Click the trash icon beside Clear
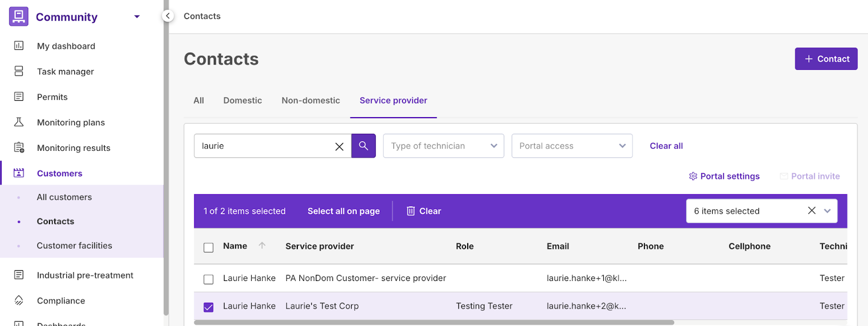 (411, 211)
